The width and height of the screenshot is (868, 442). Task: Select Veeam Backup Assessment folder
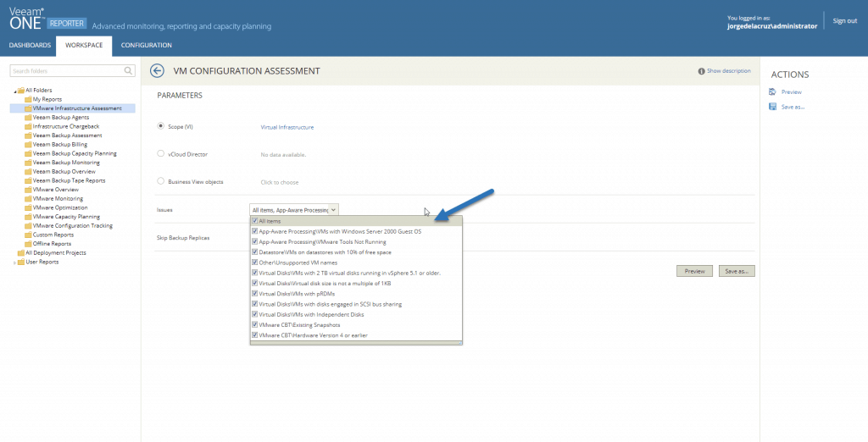[67, 135]
